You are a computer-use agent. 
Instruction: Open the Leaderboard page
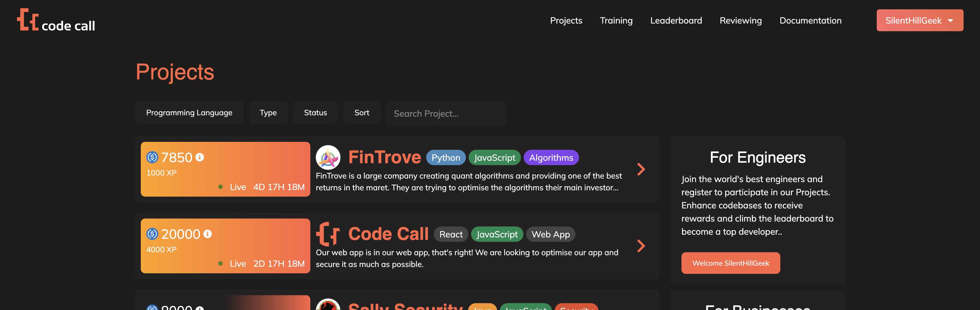coord(676,21)
